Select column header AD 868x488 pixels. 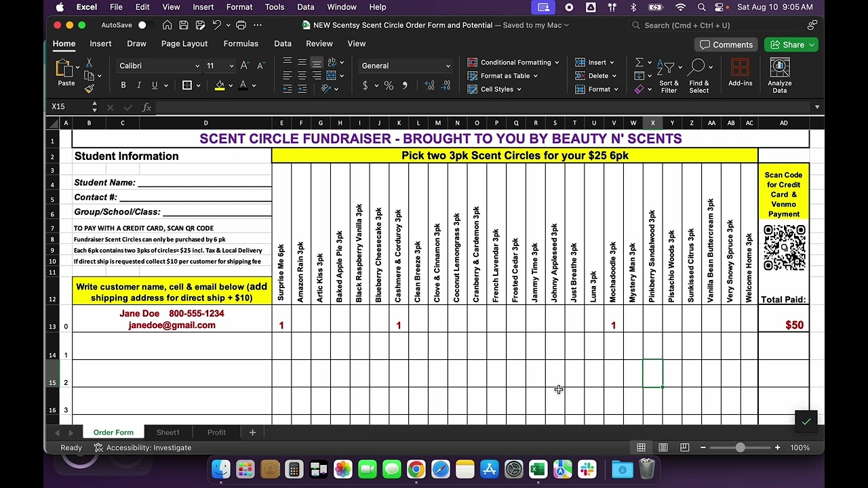(783, 123)
